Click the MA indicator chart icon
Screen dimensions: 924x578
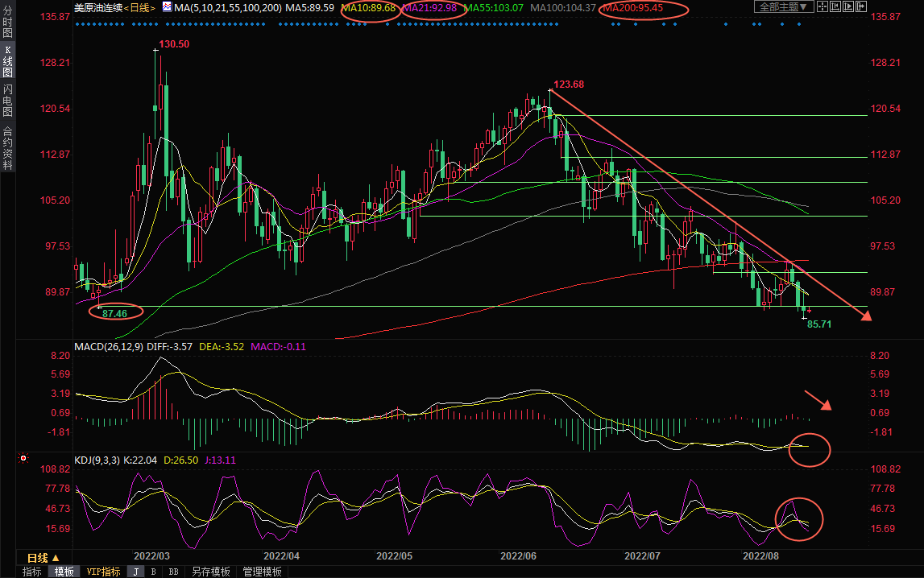click(x=167, y=7)
